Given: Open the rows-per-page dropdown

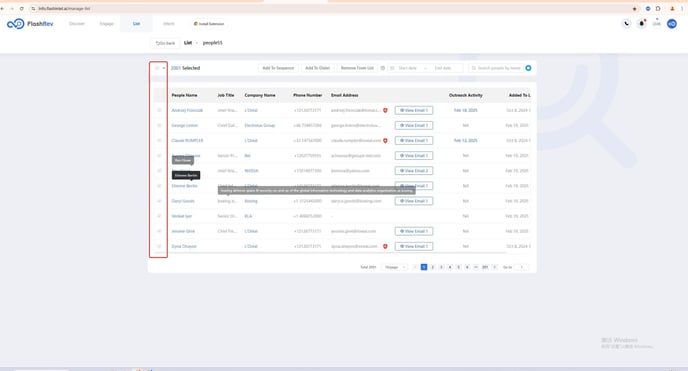Looking at the screenshot, I should (x=394, y=267).
